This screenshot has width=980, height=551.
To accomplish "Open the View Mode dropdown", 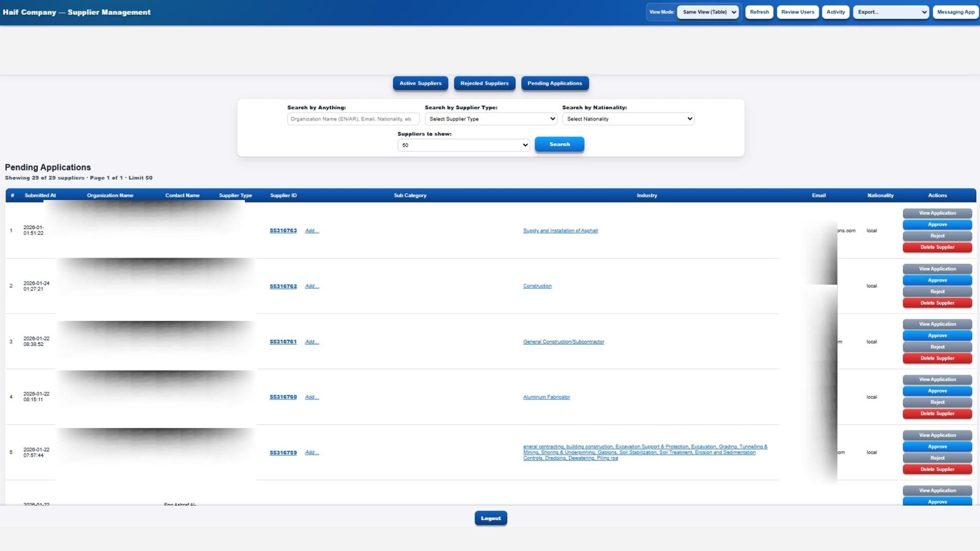I will (x=709, y=12).
